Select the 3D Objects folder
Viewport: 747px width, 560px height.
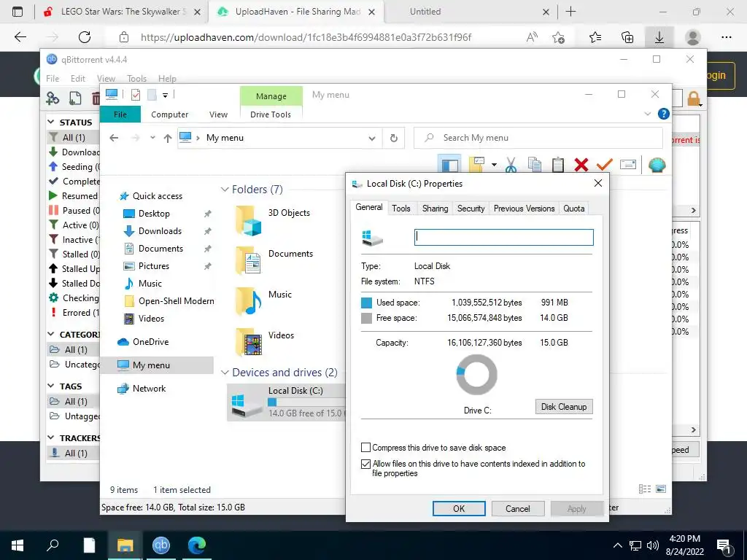274,219
